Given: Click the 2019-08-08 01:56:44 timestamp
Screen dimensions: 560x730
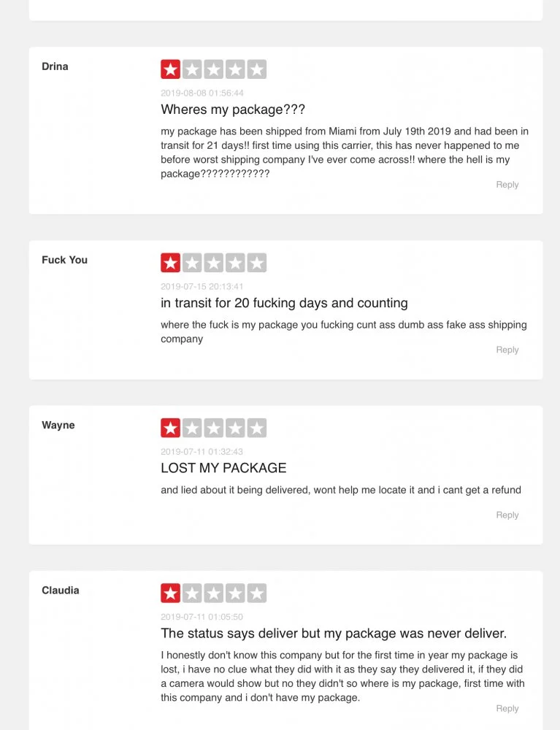Looking at the screenshot, I should click(202, 93).
